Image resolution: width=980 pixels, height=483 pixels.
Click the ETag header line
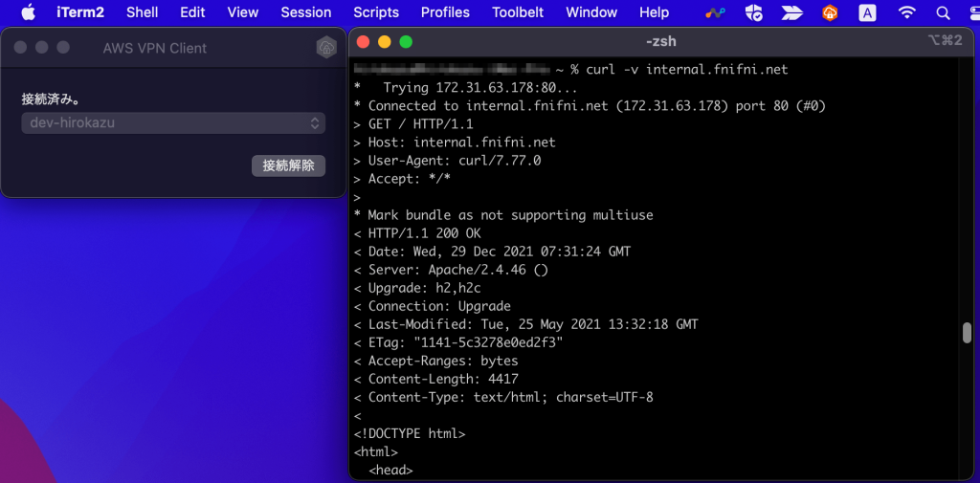click(x=458, y=343)
